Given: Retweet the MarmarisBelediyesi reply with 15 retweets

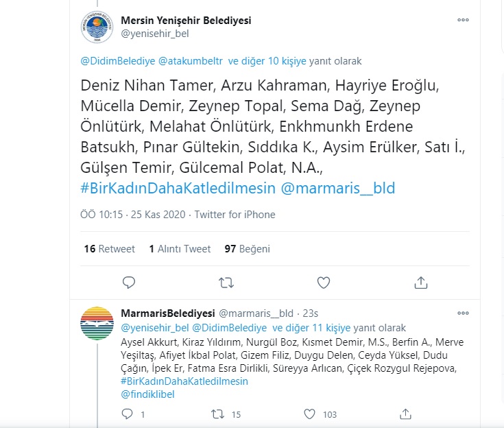Looking at the screenshot, I should pyautogui.click(x=218, y=414).
